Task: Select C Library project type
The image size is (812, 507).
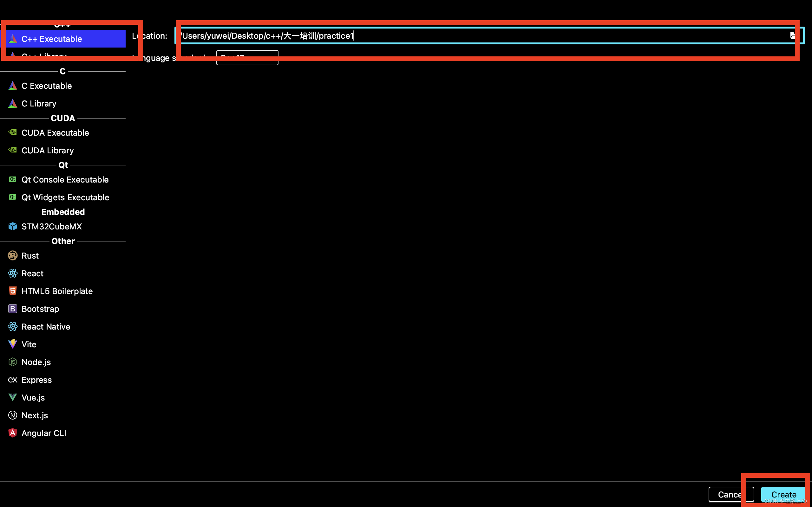Action: coord(38,103)
